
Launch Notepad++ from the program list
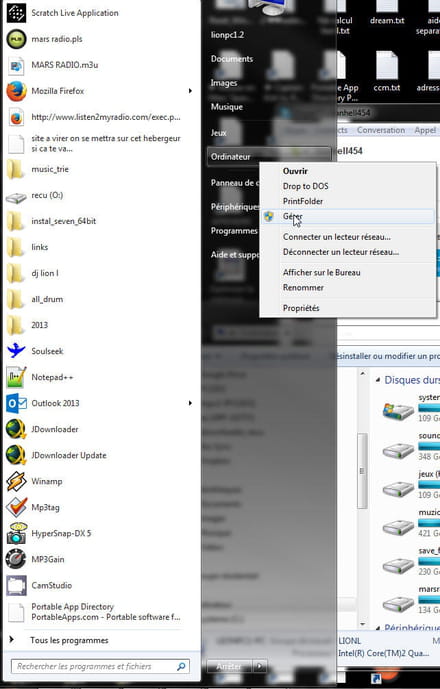click(x=100, y=377)
